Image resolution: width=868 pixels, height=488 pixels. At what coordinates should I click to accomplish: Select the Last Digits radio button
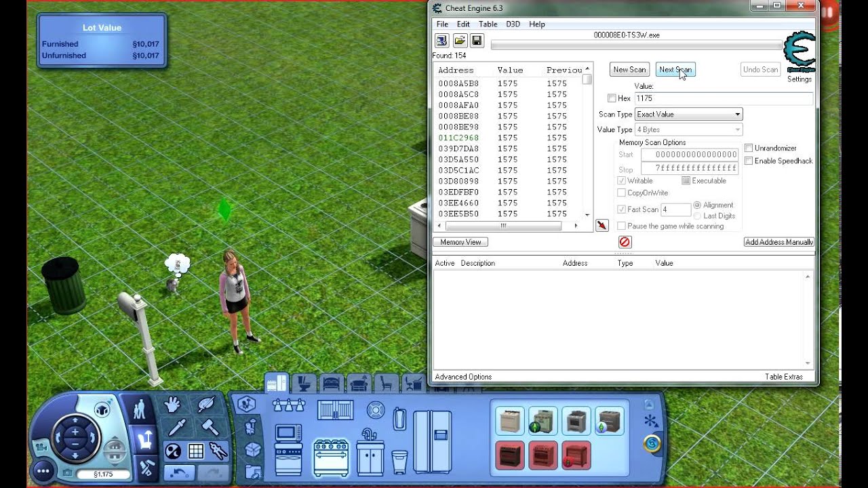[697, 216]
